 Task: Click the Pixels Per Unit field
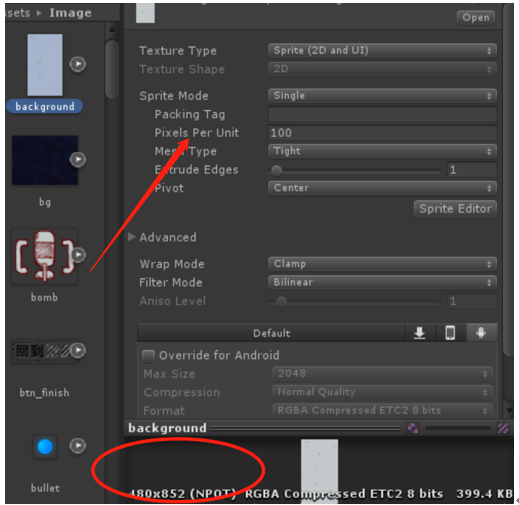point(382,133)
